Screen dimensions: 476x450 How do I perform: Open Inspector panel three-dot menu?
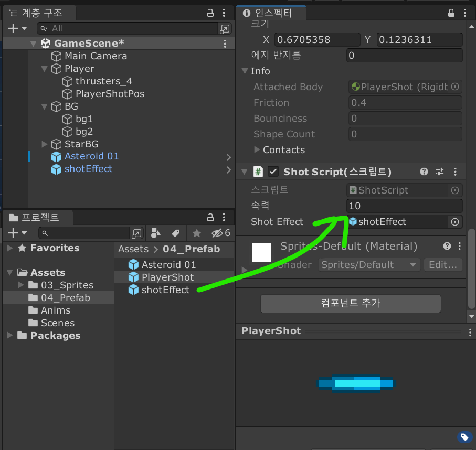(x=465, y=13)
